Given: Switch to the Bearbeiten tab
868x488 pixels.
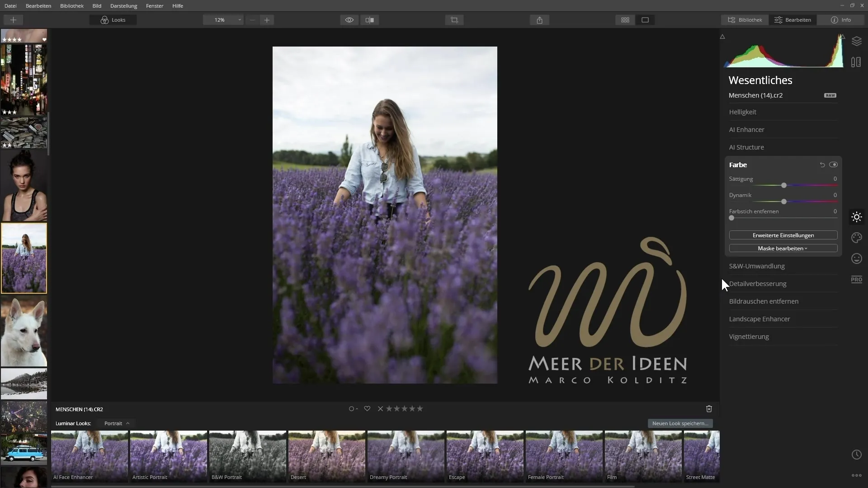Looking at the screenshot, I should [x=793, y=20].
